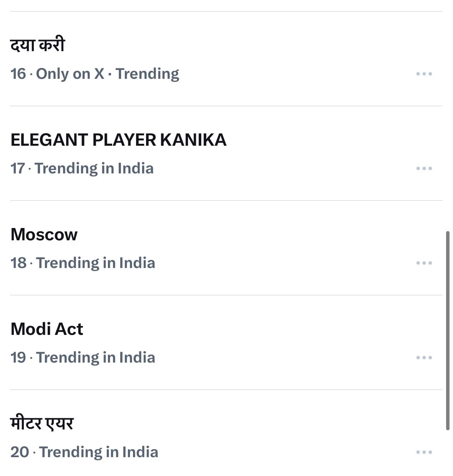Click the 'Trending' text after Only on X

(148, 74)
